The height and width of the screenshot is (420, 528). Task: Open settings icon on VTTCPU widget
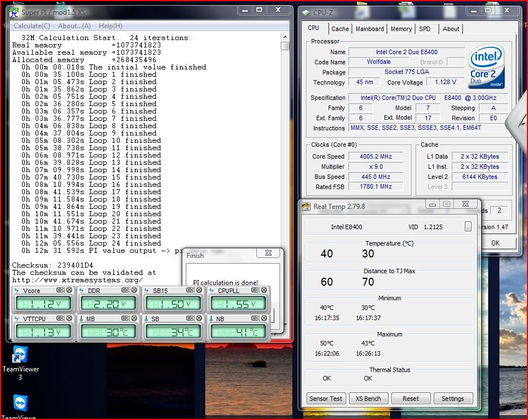[60, 318]
